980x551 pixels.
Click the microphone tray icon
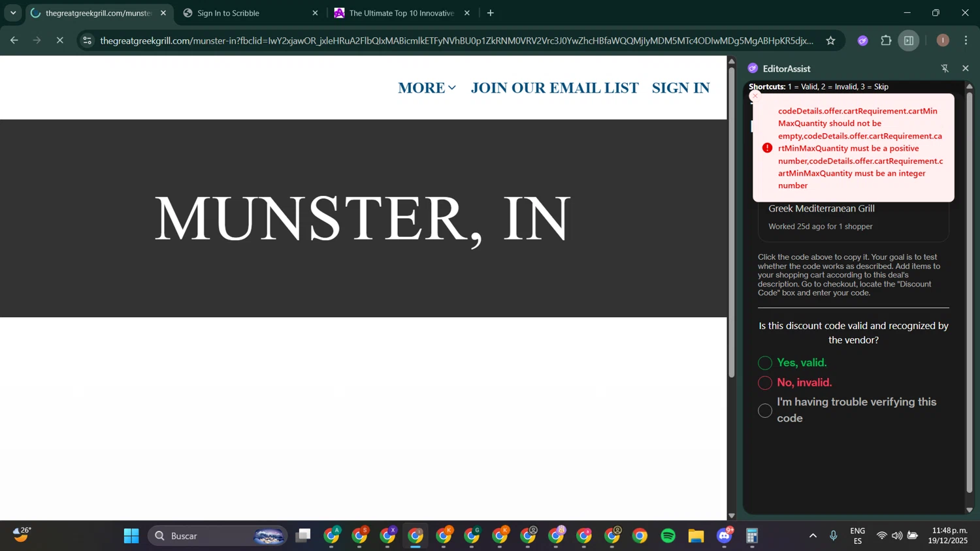point(834,536)
